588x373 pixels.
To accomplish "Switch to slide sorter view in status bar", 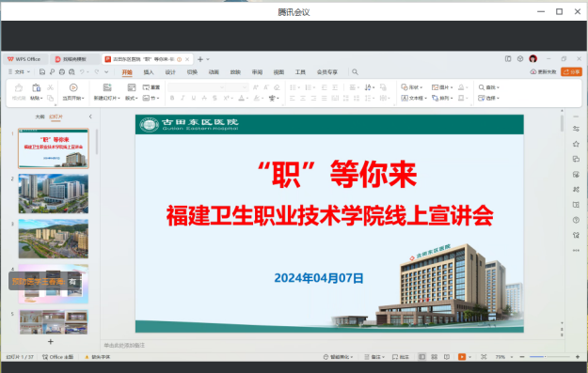I will (435, 357).
